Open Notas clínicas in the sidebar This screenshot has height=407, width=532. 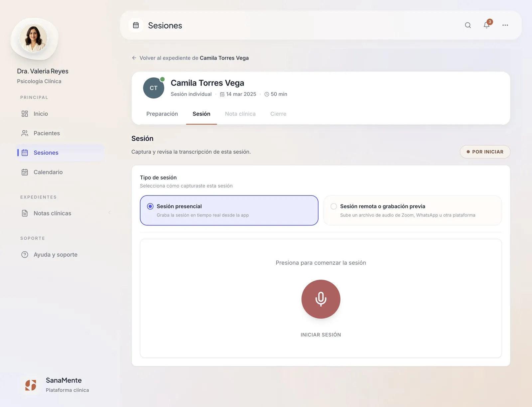click(x=61, y=213)
